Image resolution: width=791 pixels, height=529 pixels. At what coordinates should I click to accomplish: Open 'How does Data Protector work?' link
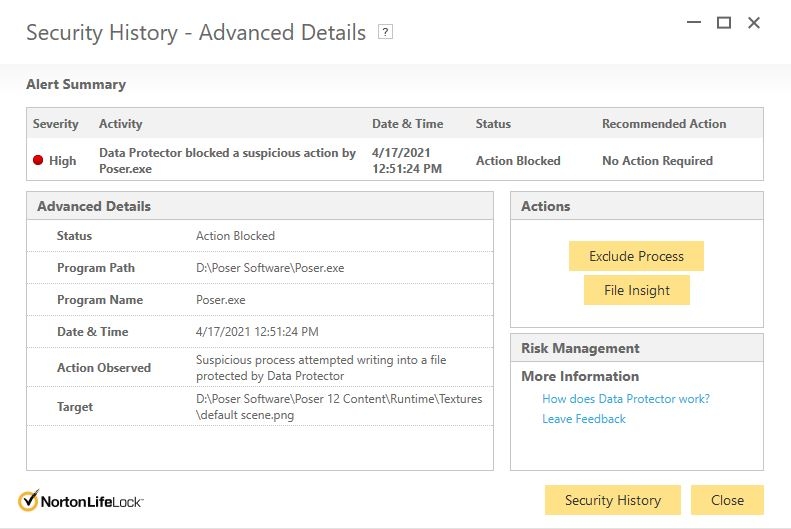coord(625,399)
